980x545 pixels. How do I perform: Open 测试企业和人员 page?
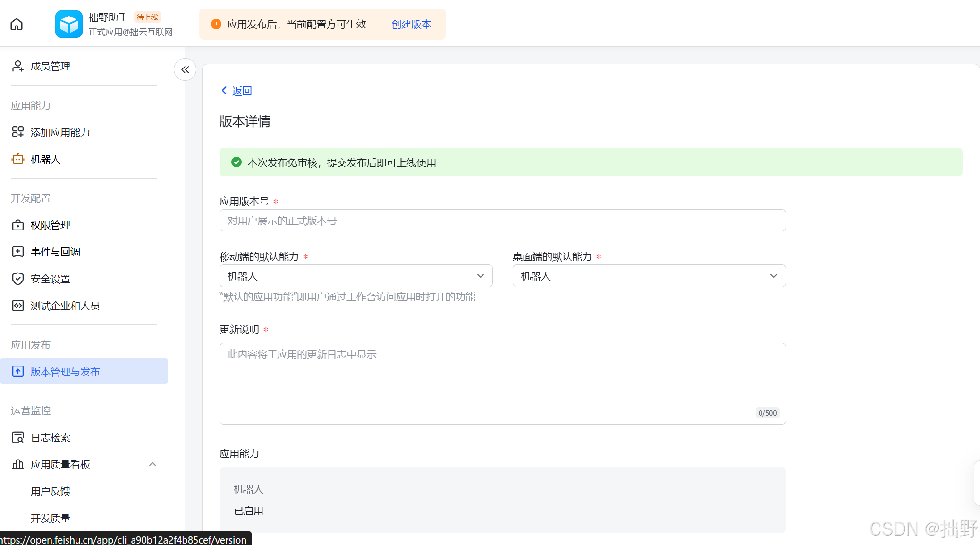point(65,306)
